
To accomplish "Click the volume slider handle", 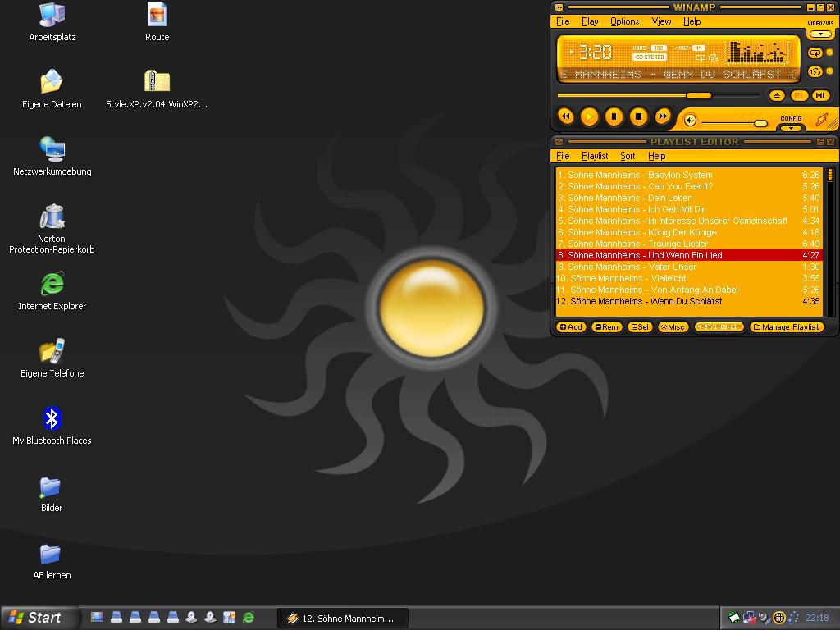I will pyautogui.click(x=760, y=124).
